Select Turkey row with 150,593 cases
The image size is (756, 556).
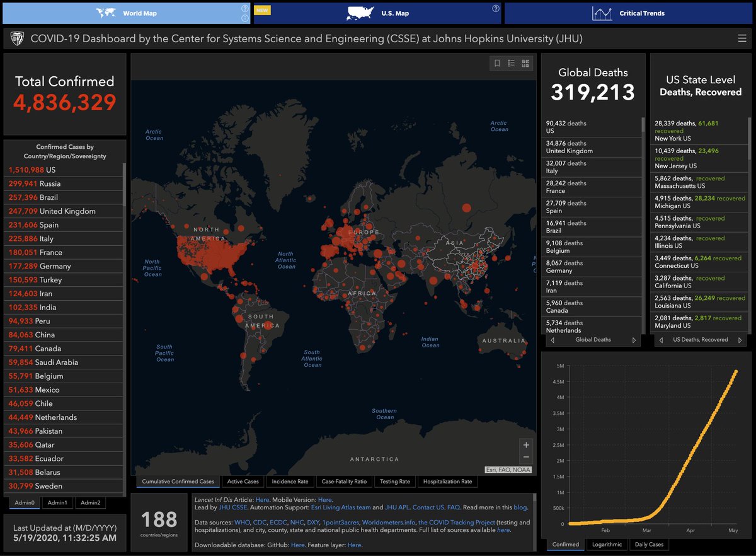point(63,280)
